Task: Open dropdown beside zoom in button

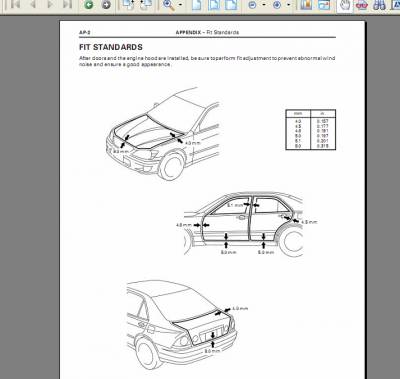Action: click(x=288, y=5)
